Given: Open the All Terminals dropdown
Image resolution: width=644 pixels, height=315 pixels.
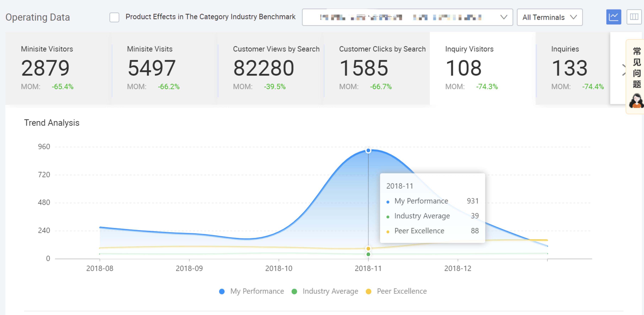Looking at the screenshot, I should point(549,17).
